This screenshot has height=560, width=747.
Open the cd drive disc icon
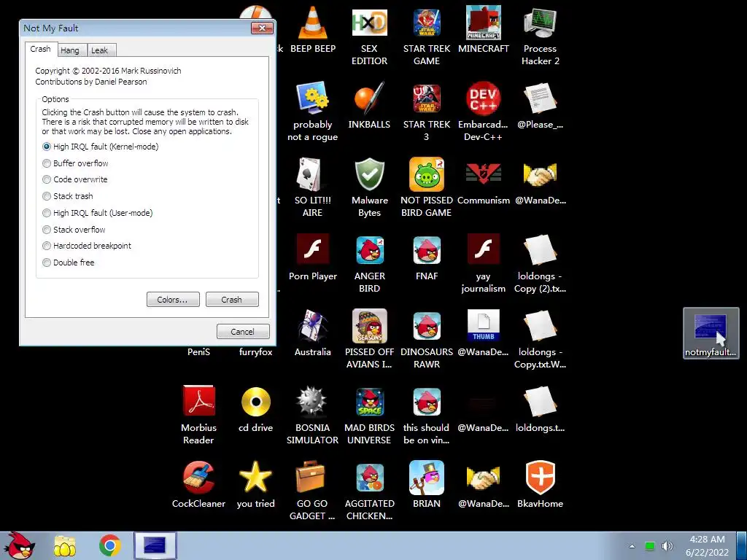pos(256,408)
